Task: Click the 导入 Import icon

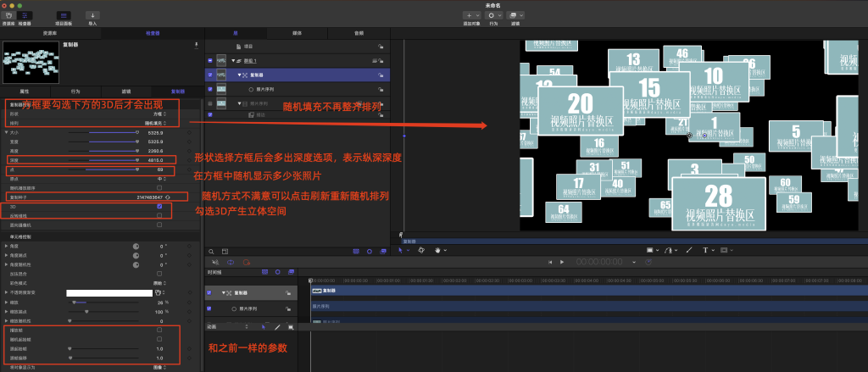Action: pyautogui.click(x=92, y=15)
